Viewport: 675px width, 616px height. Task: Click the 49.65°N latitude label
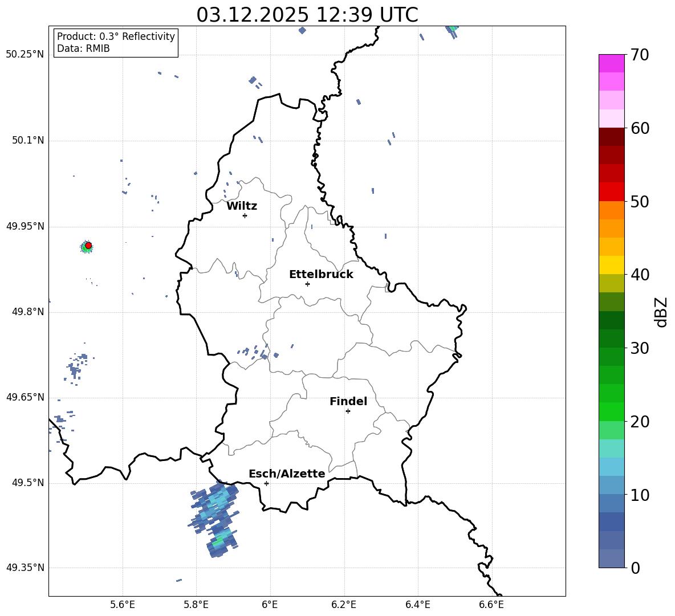coord(25,397)
